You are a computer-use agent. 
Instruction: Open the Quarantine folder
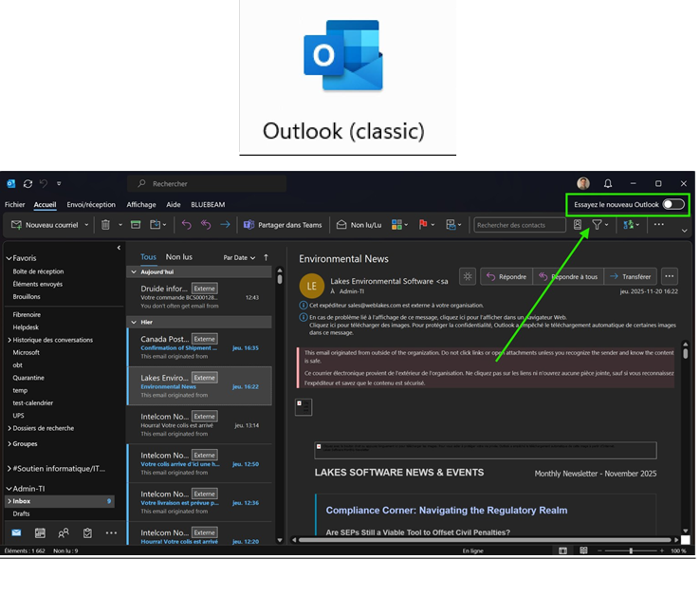coord(28,378)
